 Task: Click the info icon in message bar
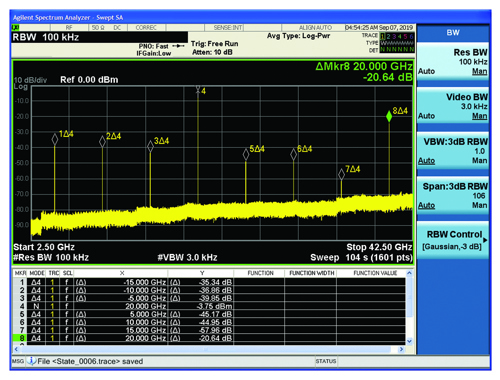[32, 361]
